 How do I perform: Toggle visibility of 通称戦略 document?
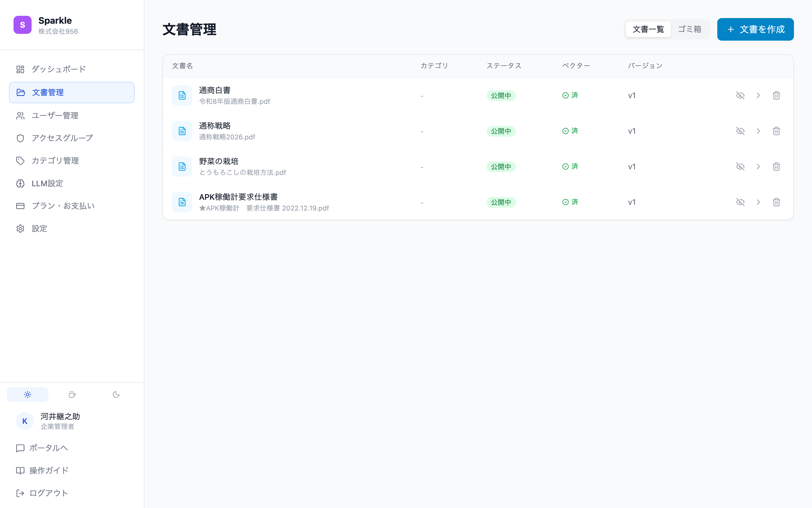pos(740,131)
